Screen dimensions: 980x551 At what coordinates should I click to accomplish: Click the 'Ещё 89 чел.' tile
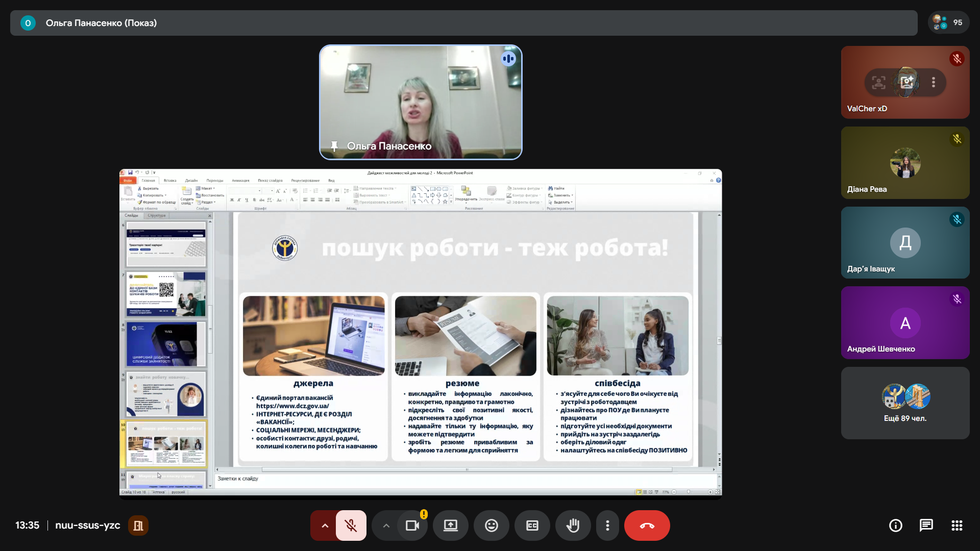click(905, 403)
